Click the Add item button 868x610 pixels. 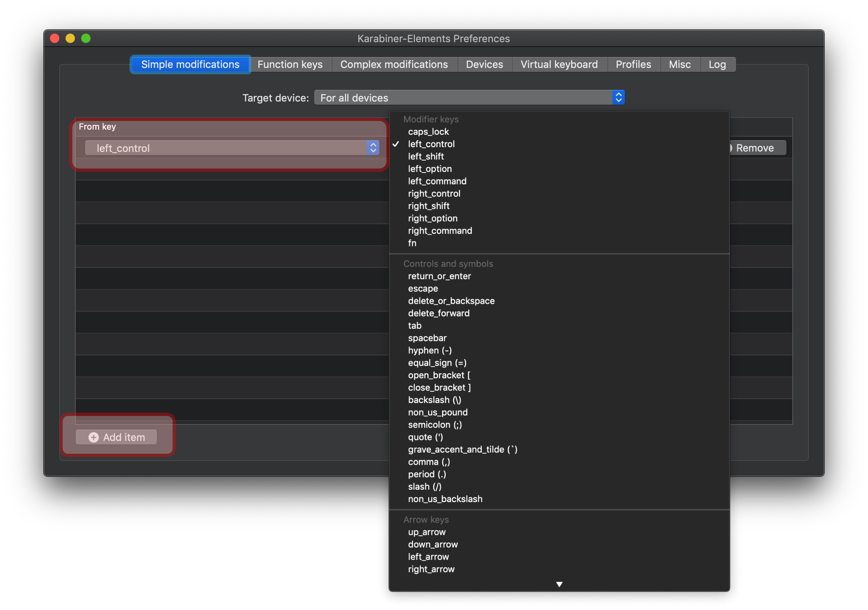click(x=116, y=437)
